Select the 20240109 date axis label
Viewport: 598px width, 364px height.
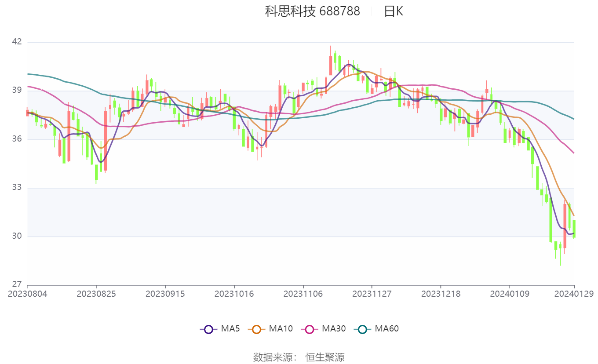(509, 294)
